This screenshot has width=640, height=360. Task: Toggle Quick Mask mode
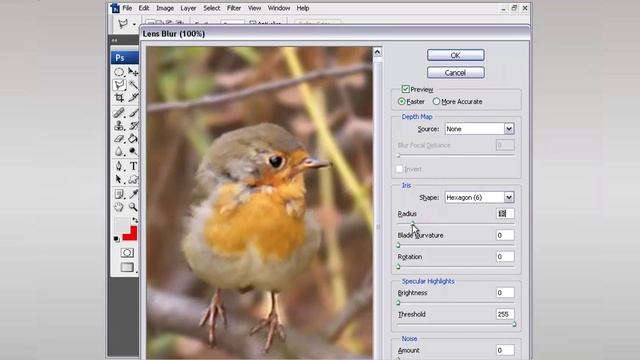(127, 253)
